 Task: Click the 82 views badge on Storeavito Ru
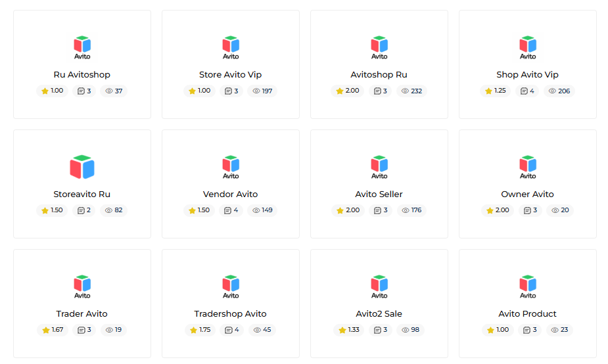click(114, 210)
